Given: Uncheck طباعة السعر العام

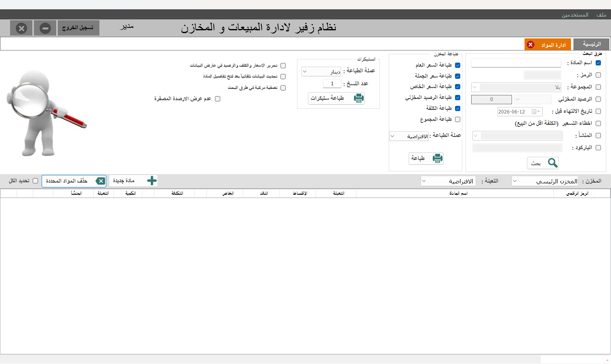Looking at the screenshot, I should point(457,65).
